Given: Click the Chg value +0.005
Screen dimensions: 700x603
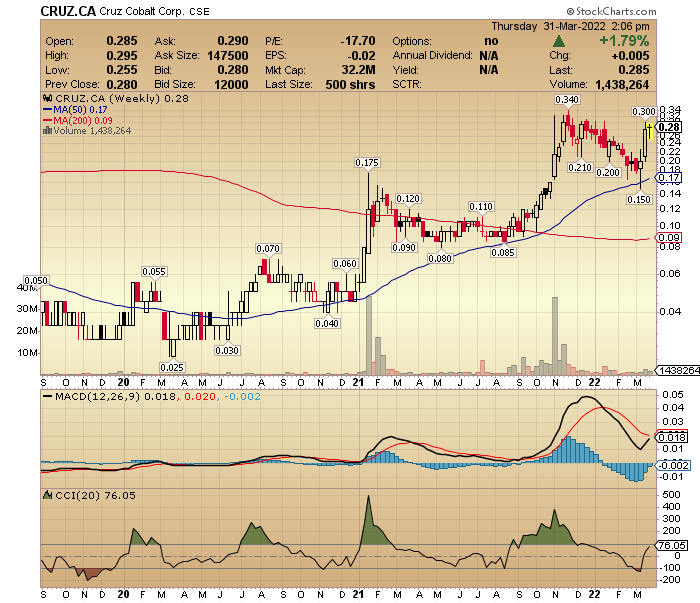Looking at the screenshot, I should point(630,56).
